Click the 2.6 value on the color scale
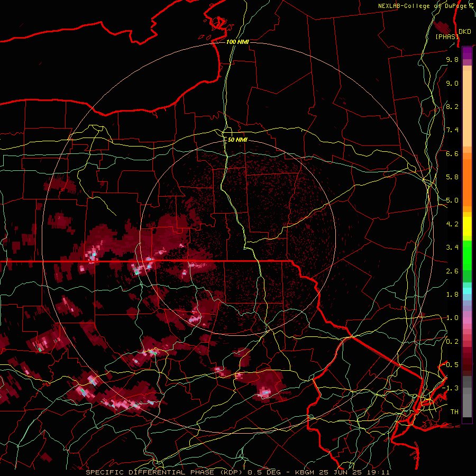The image size is (476, 476). pyautogui.click(x=452, y=271)
